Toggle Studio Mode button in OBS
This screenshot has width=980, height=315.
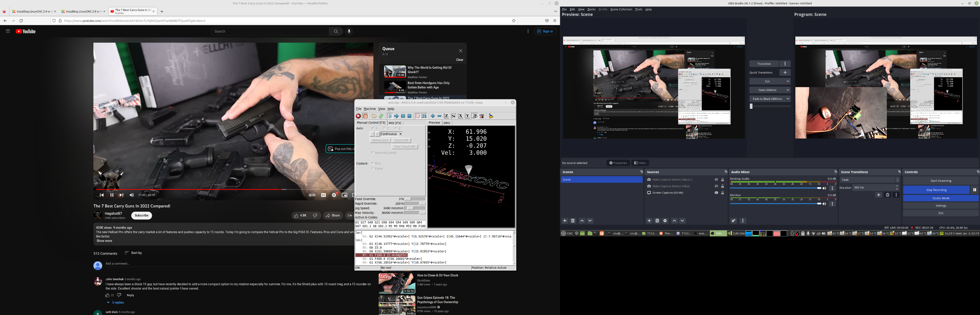tap(941, 198)
